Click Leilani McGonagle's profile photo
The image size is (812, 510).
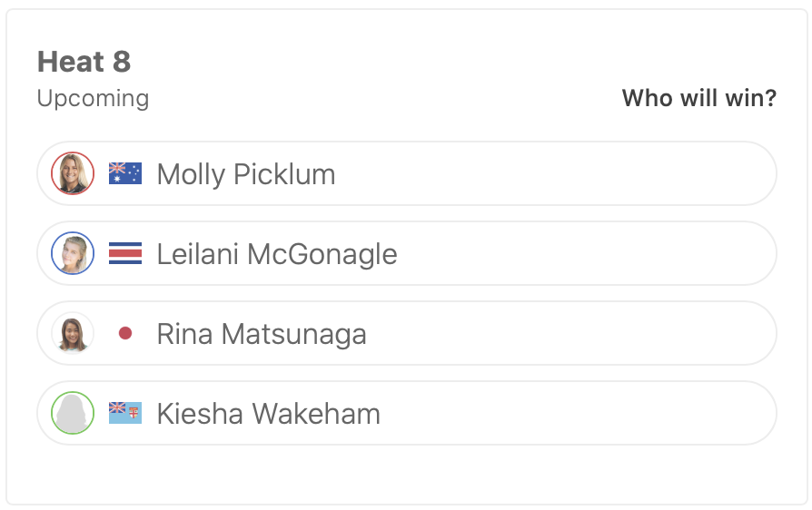pos(73,253)
